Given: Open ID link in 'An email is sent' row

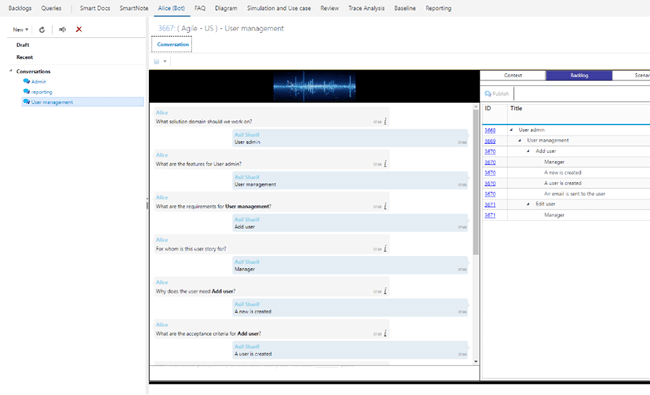Looking at the screenshot, I should pos(490,194).
